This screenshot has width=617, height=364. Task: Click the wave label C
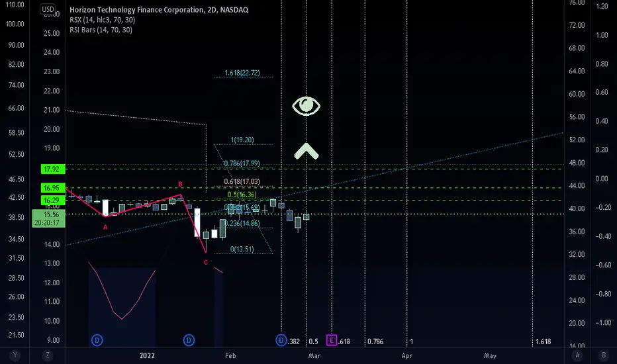tap(205, 263)
